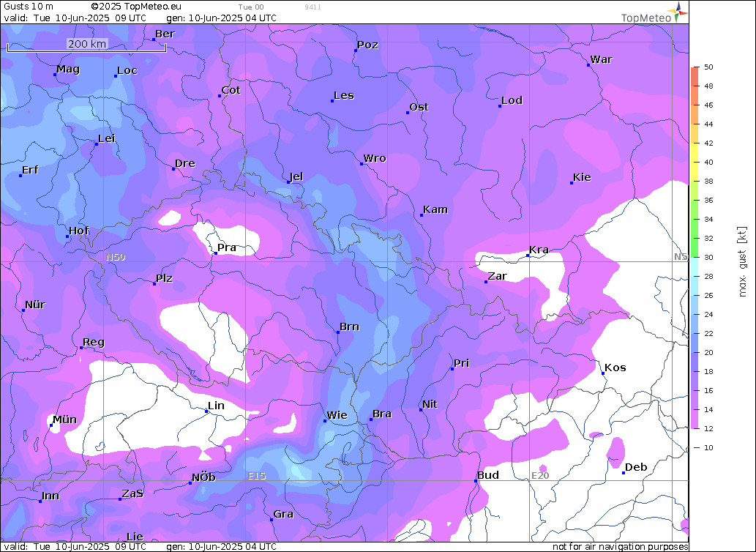Select the Lei city label
Viewport: 756px width, 552px height.
coord(107,139)
